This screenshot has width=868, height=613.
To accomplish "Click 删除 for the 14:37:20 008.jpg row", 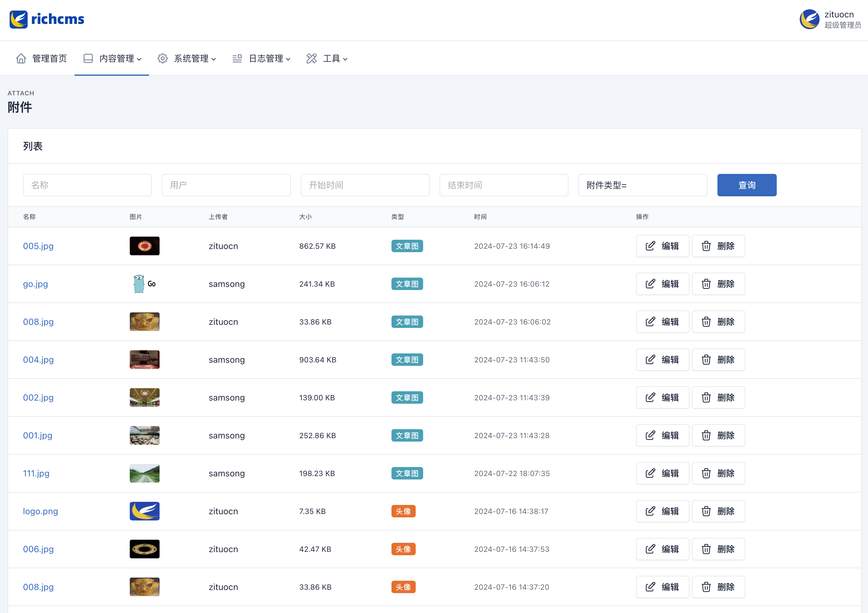I will [718, 587].
